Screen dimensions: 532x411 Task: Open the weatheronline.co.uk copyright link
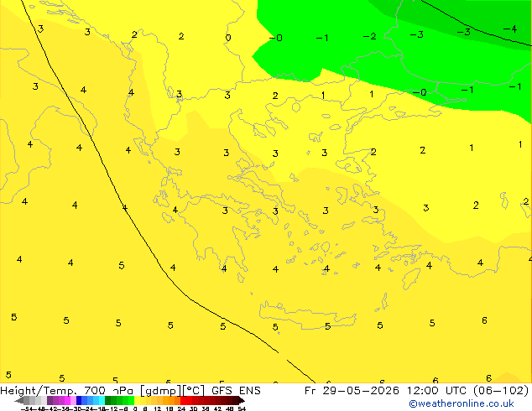click(462, 403)
